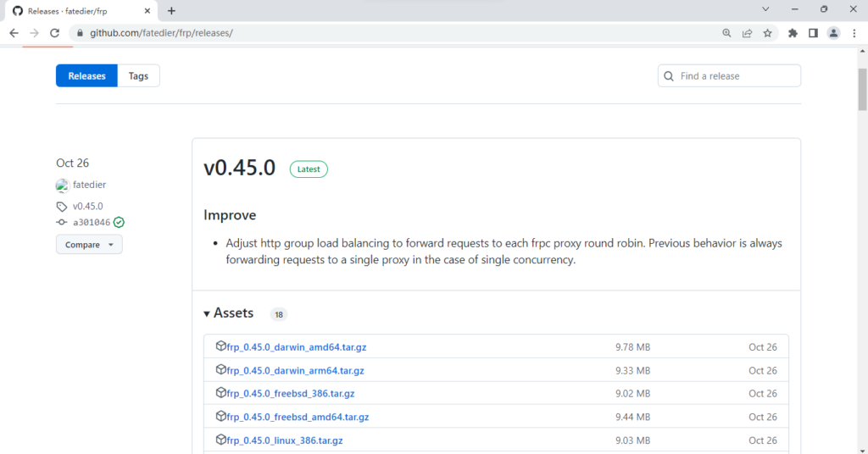868x454 pixels.
Task: Select the Releases tab
Action: pyautogui.click(x=86, y=75)
